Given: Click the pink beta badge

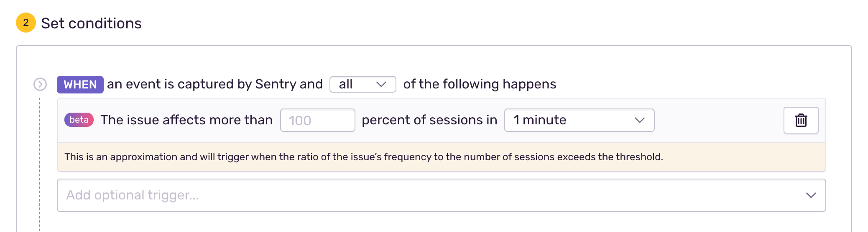Looking at the screenshot, I should (x=79, y=120).
